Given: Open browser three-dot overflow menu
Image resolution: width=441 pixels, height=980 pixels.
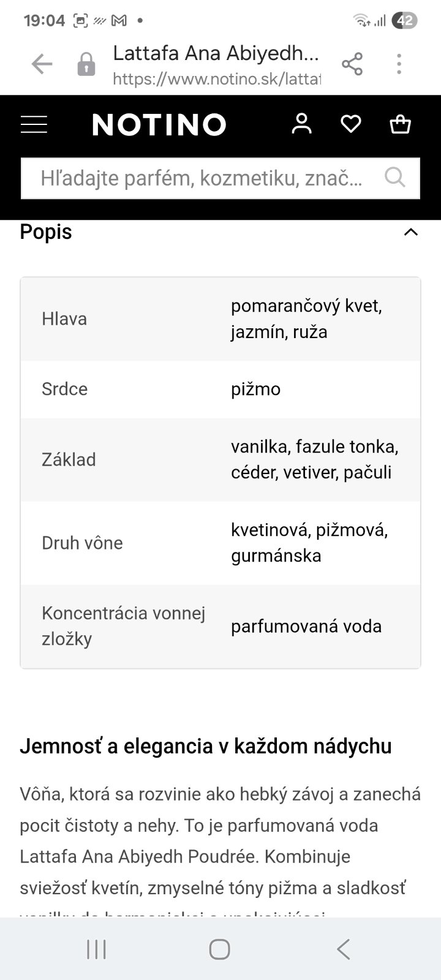Looking at the screenshot, I should click(x=399, y=64).
